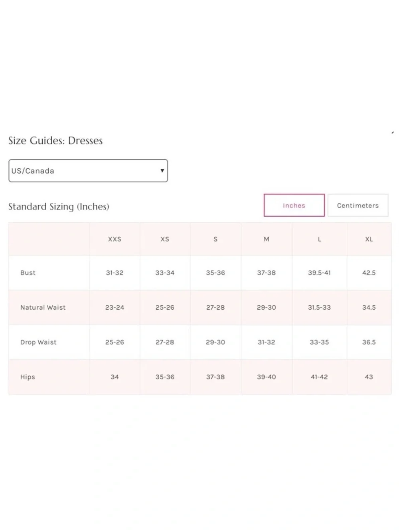Select the 39.5-41 bust measurement cell

click(319, 273)
